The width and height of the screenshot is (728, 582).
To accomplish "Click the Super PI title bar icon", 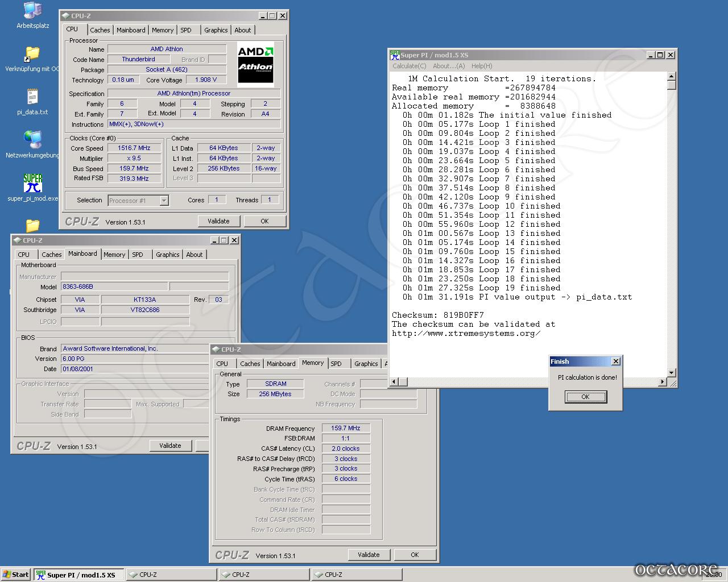I will click(395, 55).
